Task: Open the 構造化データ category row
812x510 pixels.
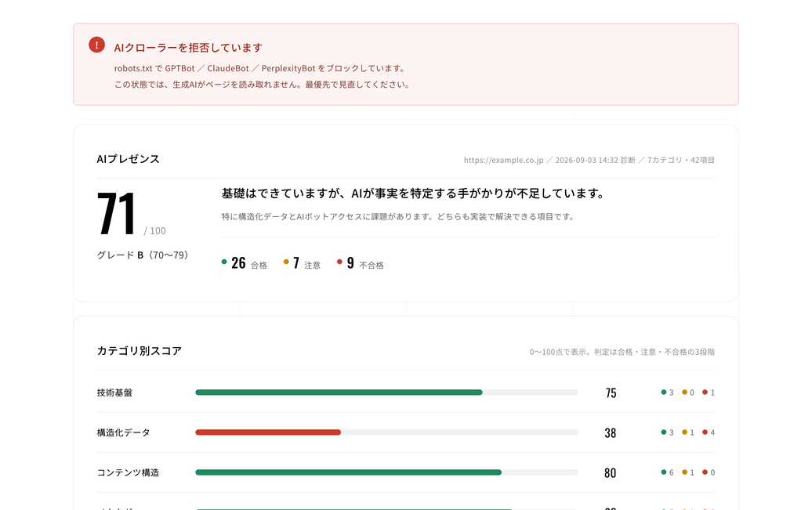Action: (406, 432)
